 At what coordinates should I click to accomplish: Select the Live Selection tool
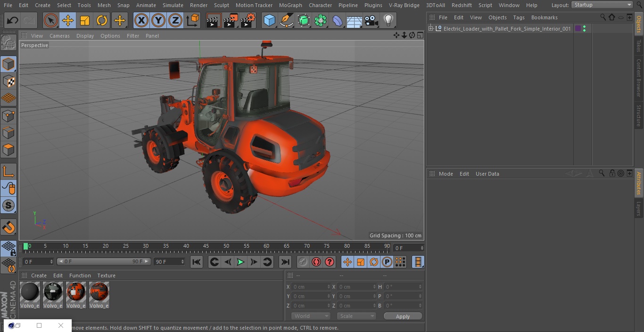(51, 20)
